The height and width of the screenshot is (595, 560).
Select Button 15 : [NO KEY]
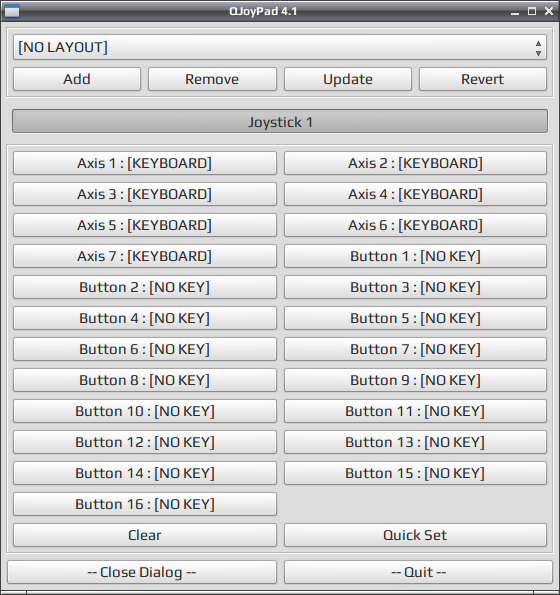415,473
